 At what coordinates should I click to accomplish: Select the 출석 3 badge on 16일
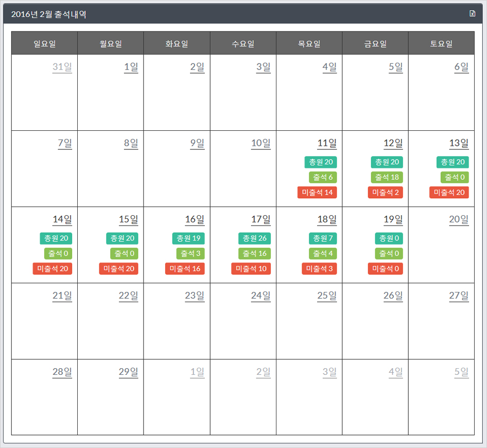190,253
